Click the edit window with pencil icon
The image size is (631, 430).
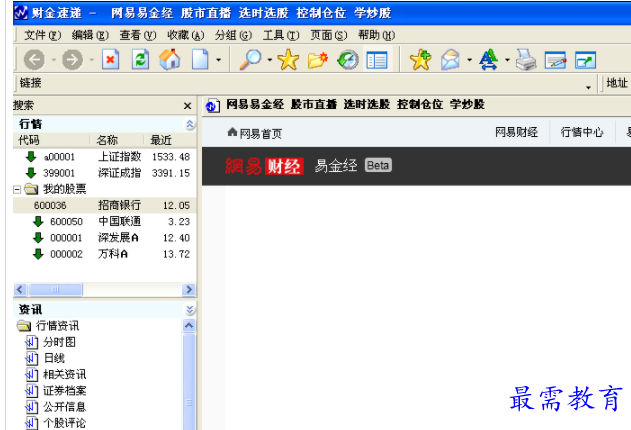[555, 60]
